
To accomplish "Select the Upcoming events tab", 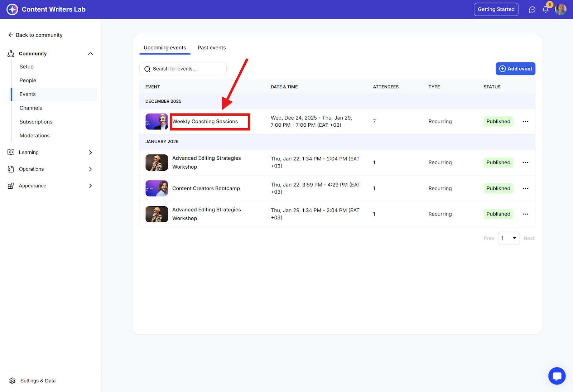I will (x=165, y=48).
